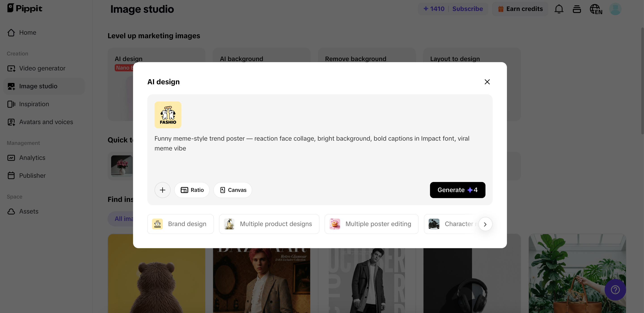Click the notification bell icon
Viewport: 644px width, 313px height.
pos(559,9)
